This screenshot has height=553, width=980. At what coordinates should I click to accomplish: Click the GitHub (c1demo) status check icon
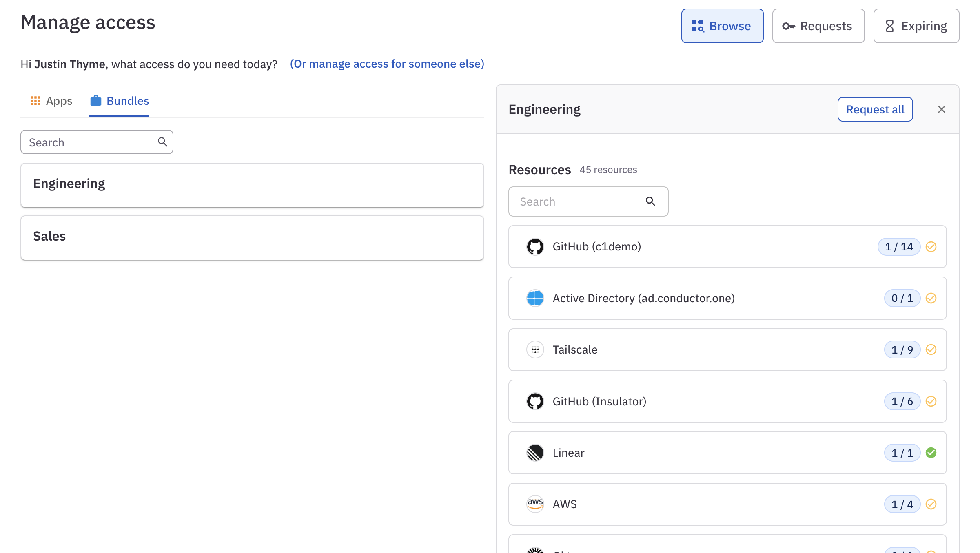tap(931, 247)
